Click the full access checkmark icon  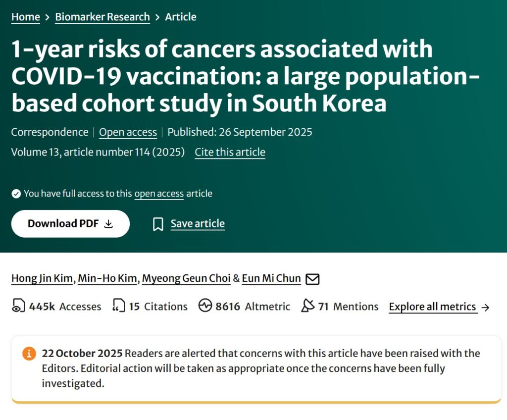16,194
